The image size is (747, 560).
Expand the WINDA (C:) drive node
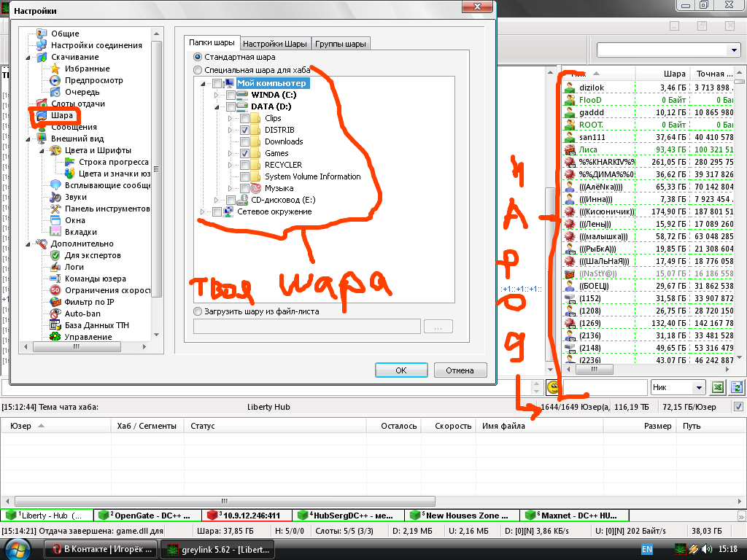(216, 95)
